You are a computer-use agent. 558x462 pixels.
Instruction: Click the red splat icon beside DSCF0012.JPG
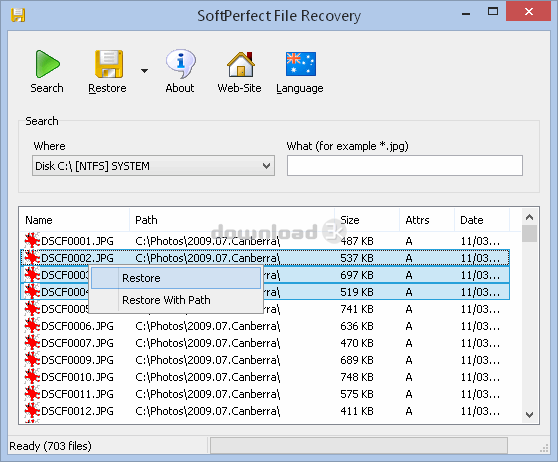click(x=32, y=411)
